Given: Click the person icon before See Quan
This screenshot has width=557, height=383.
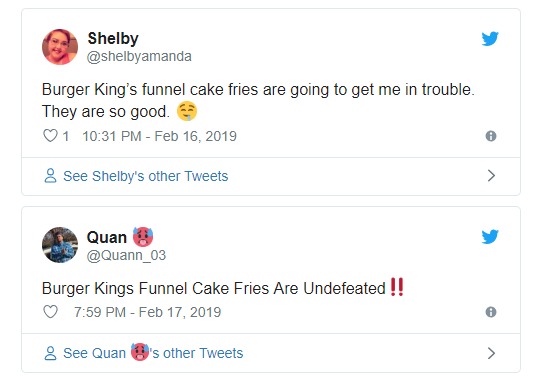Looking at the screenshot, I should pos(50,353).
